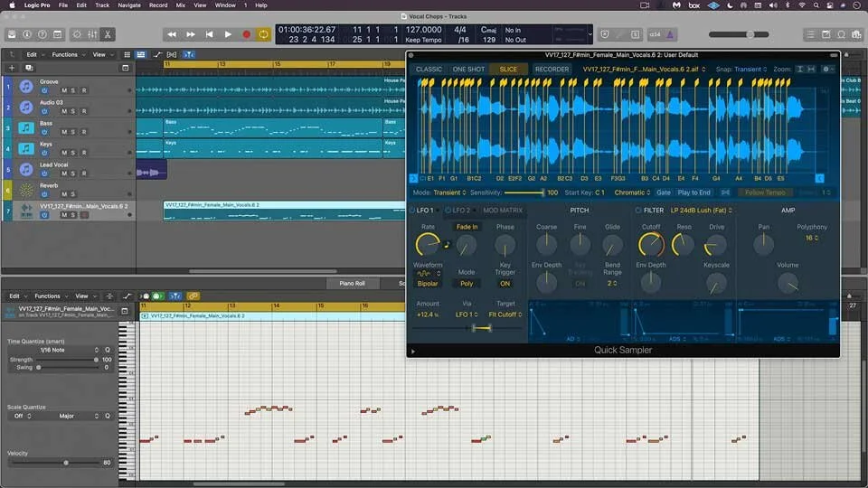Open the LP 24dB Lush filter type dropdown
This screenshot has width=868, height=488.
coord(702,211)
